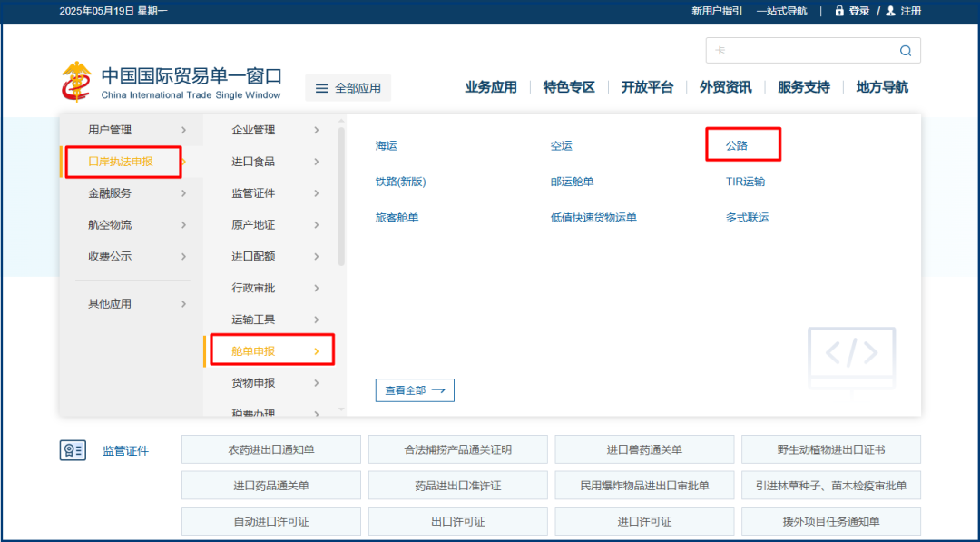Screen dimensions: 980x542
Task: Open the 开放平台 menu
Action: 647,87
